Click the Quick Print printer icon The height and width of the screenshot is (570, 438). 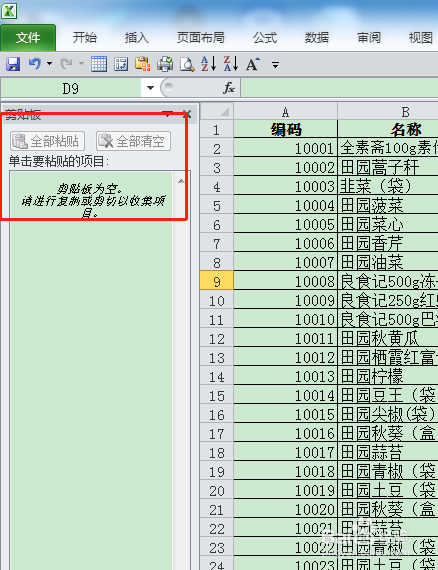pos(165,64)
